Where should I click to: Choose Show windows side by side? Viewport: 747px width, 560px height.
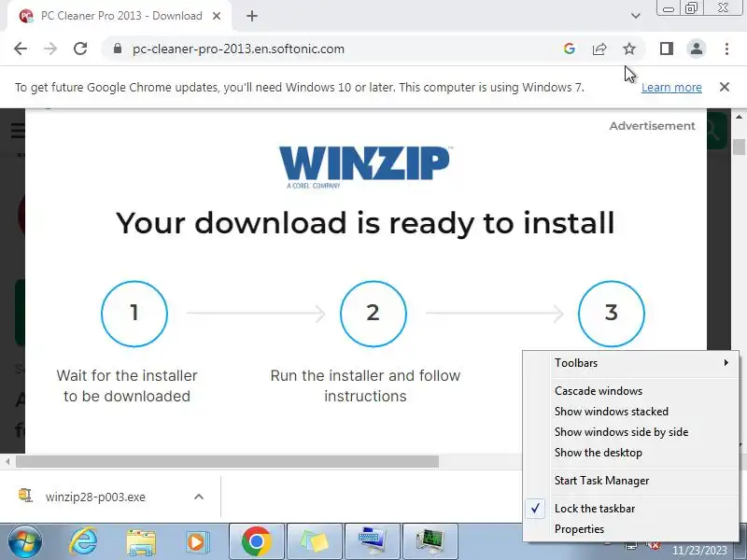[x=631, y=432]
